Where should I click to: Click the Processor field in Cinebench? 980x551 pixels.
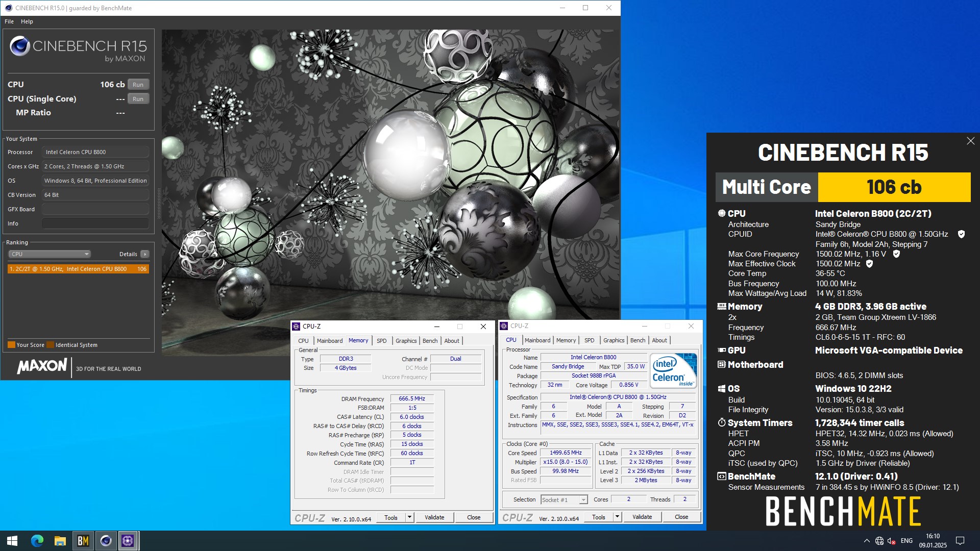[x=95, y=152]
